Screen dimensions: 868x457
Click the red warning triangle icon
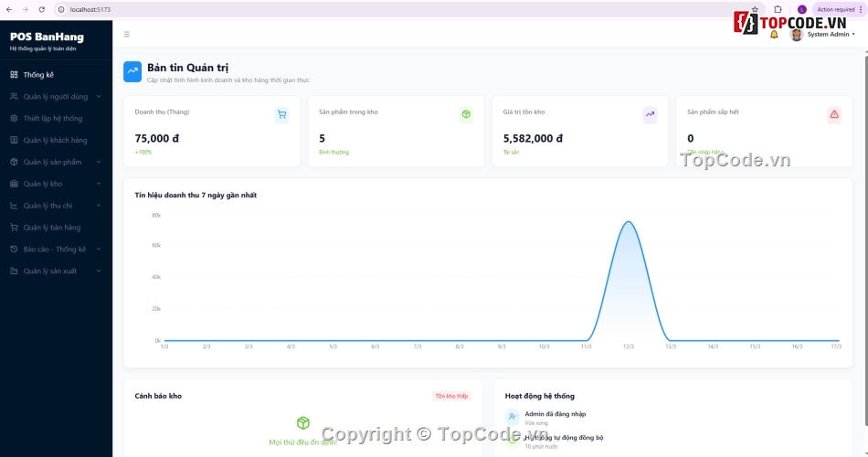click(x=834, y=115)
